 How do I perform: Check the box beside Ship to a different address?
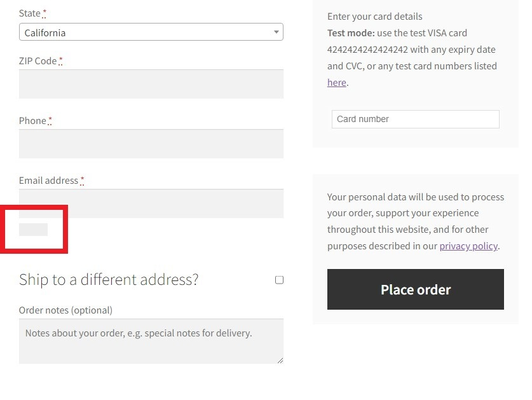click(279, 280)
